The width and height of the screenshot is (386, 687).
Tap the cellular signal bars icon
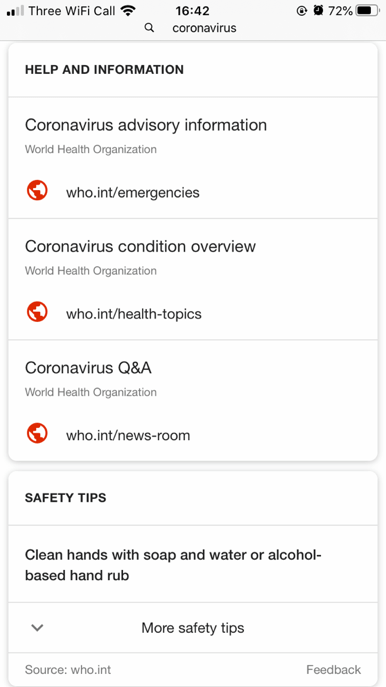(15, 11)
